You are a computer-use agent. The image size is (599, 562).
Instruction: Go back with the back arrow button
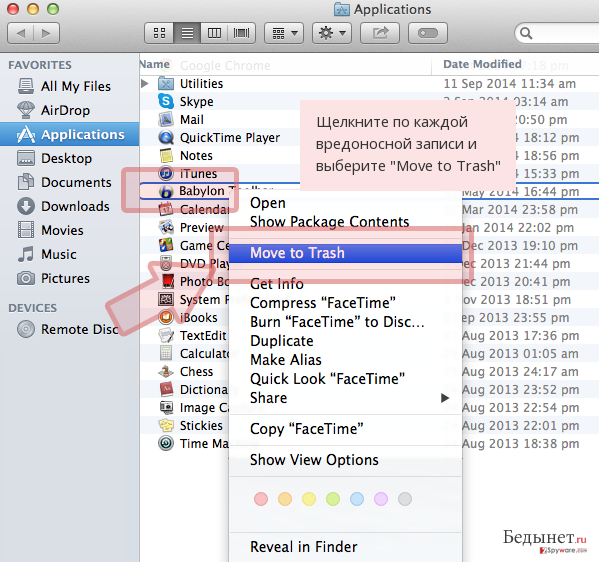pyautogui.click(x=21, y=33)
